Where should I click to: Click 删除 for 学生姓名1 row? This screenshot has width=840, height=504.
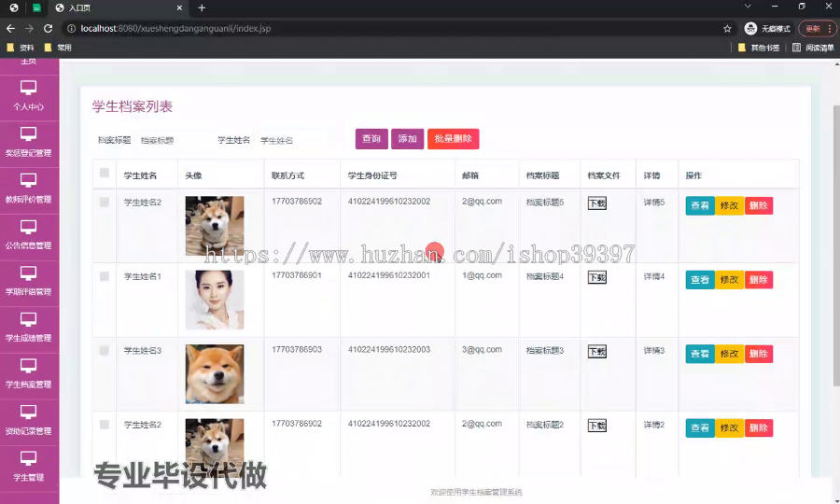tap(759, 280)
